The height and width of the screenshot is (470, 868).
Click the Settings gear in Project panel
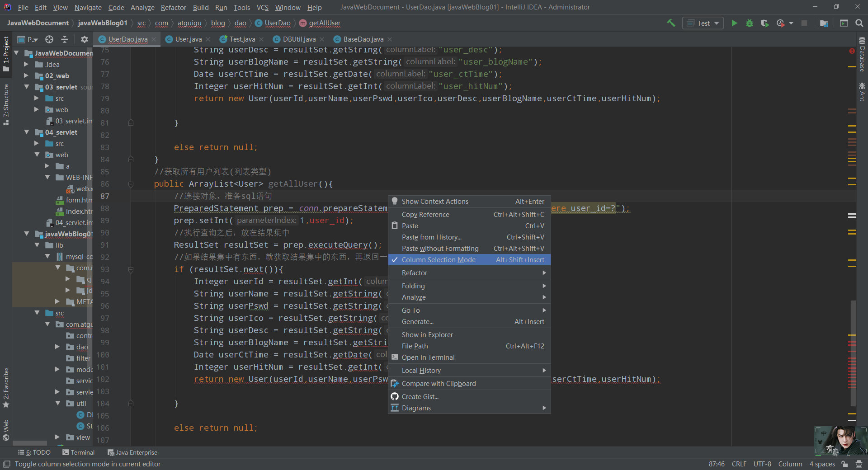[x=84, y=39]
